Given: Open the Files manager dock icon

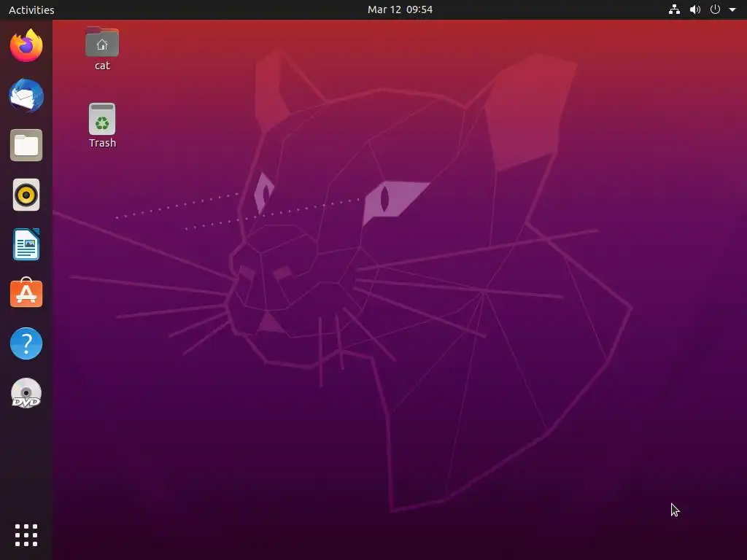Looking at the screenshot, I should [26, 145].
